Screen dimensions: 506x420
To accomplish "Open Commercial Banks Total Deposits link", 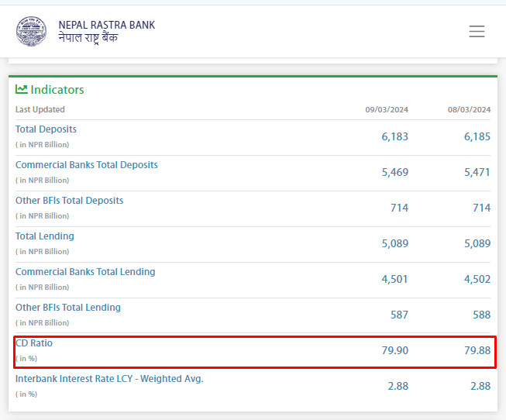I will click(87, 165).
